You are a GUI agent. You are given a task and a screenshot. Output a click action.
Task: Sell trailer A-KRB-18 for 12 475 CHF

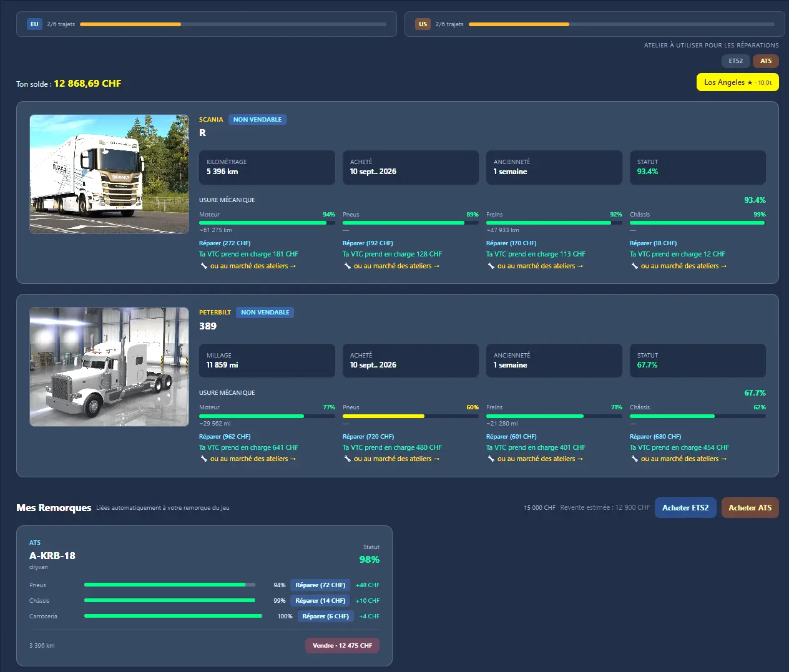pyautogui.click(x=342, y=646)
